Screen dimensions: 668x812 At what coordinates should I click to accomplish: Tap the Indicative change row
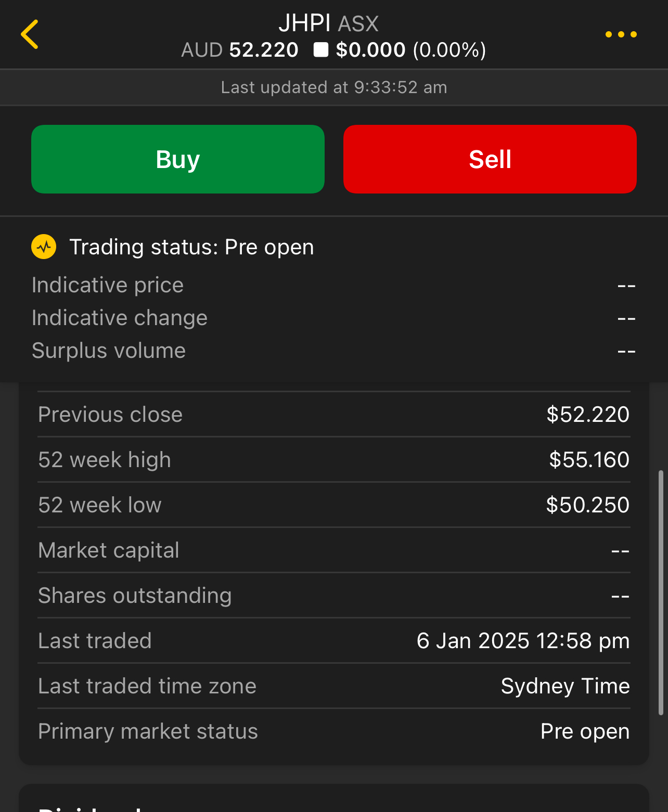tap(334, 318)
